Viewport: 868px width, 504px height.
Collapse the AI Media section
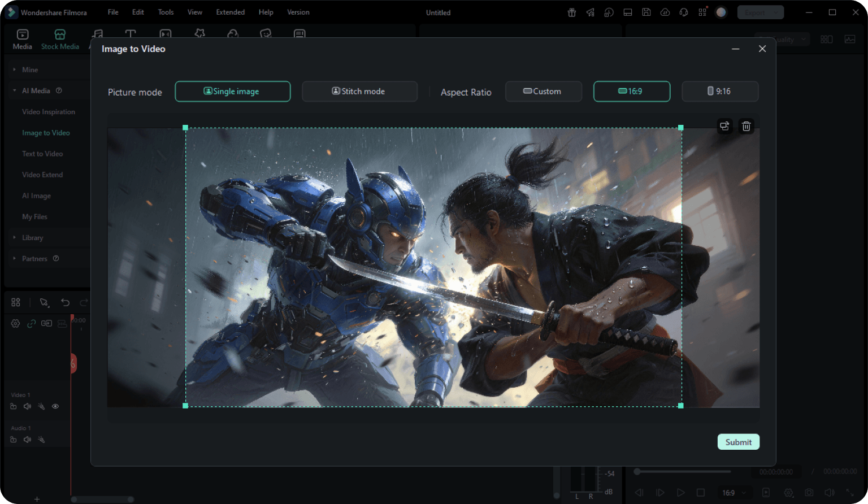click(15, 90)
